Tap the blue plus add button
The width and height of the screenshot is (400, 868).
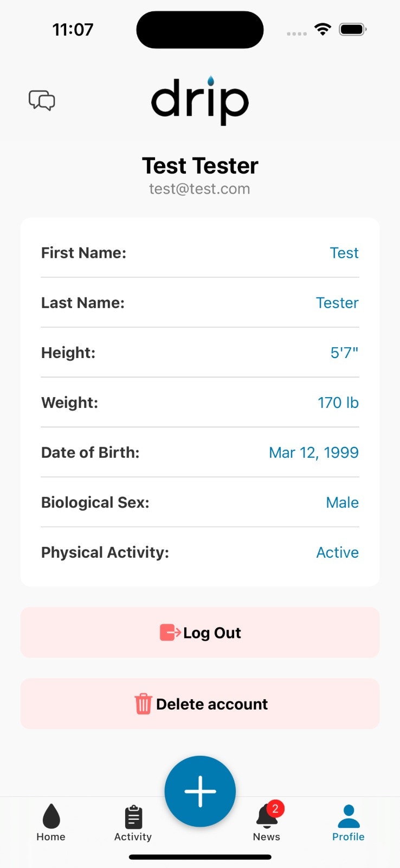[200, 791]
